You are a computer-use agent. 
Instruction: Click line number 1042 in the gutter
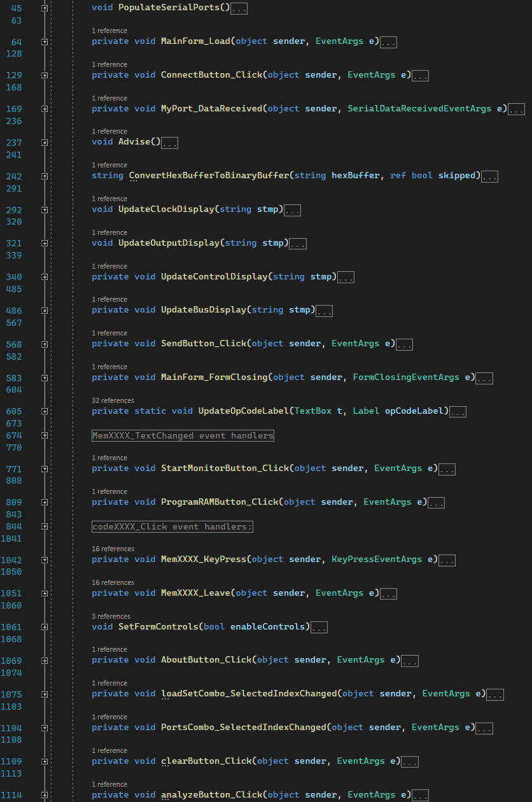tap(11, 560)
